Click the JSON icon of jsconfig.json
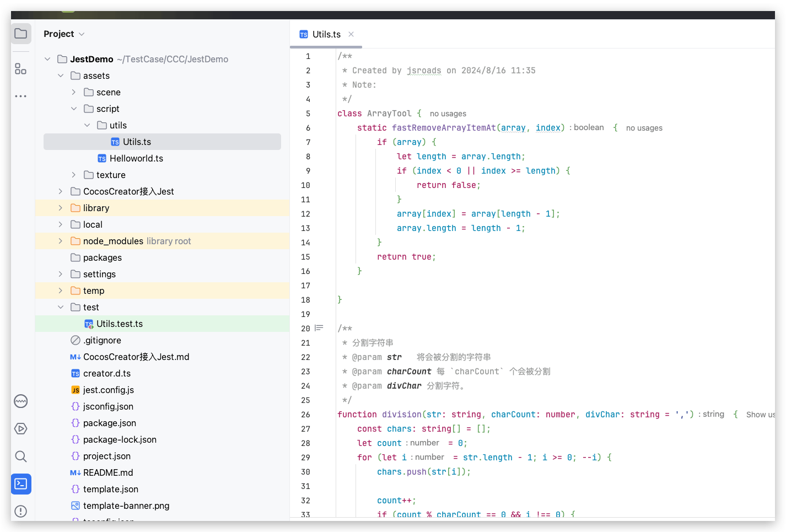Screen dimensions: 786x532 tap(76, 406)
